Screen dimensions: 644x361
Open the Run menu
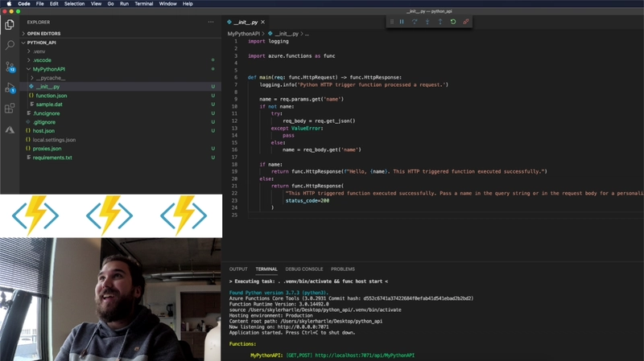tap(124, 4)
